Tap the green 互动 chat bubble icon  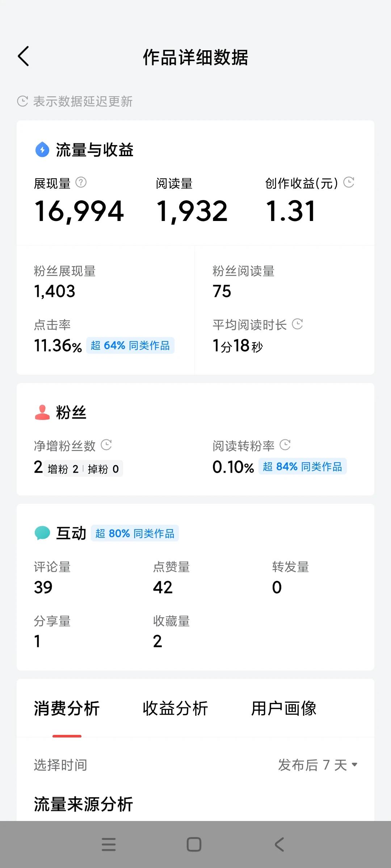coord(42,533)
